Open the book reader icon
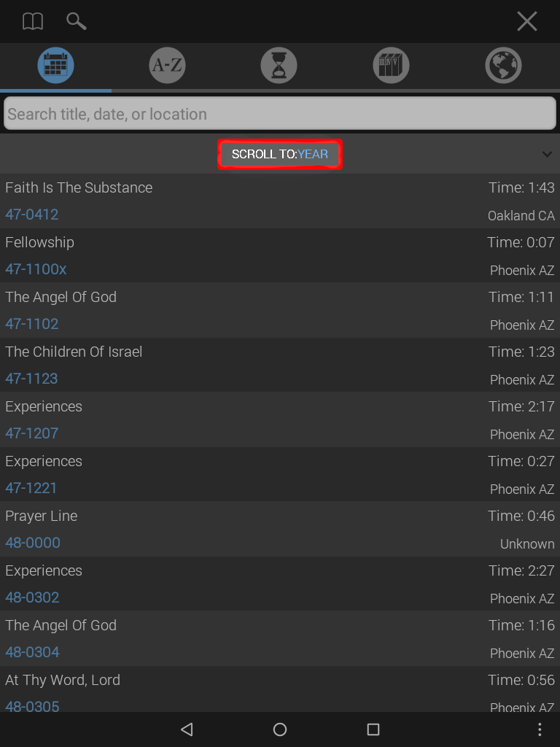Screen dimensions: 560x747 pyautogui.click(x=33, y=21)
